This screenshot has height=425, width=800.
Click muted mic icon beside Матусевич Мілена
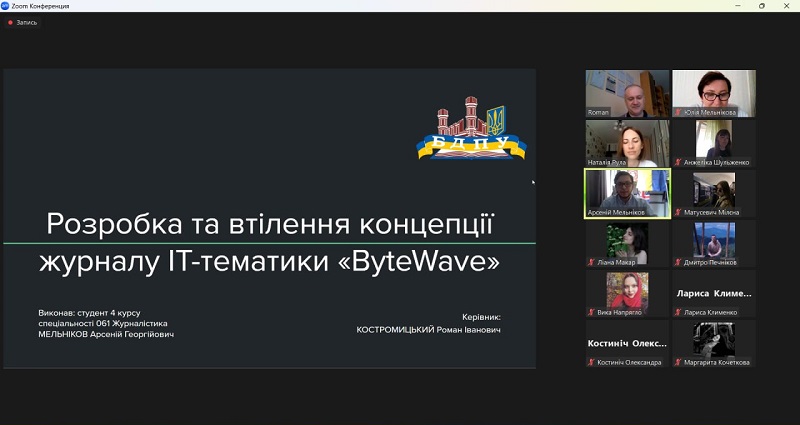coord(678,212)
